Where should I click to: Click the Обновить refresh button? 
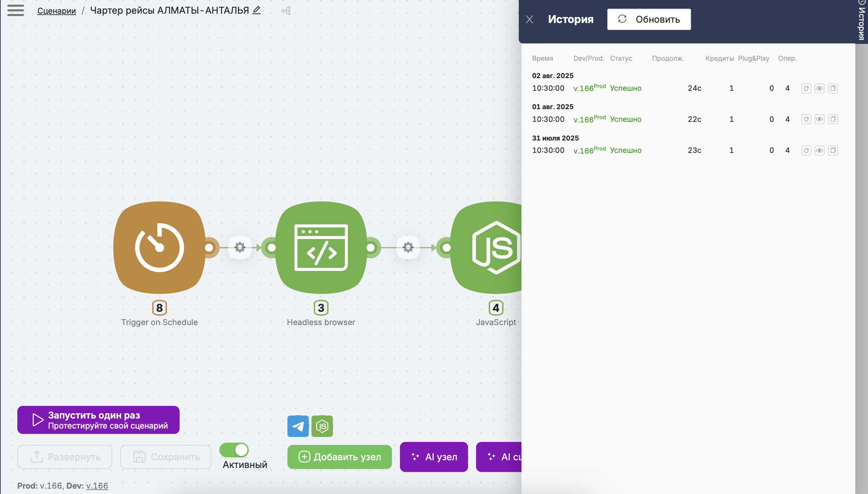pyautogui.click(x=649, y=19)
